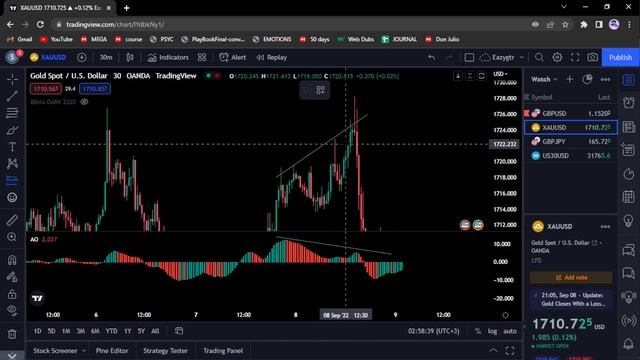This screenshot has height=360, width=640.
Task: Open the go to date calendar icon
Action: [179, 331]
